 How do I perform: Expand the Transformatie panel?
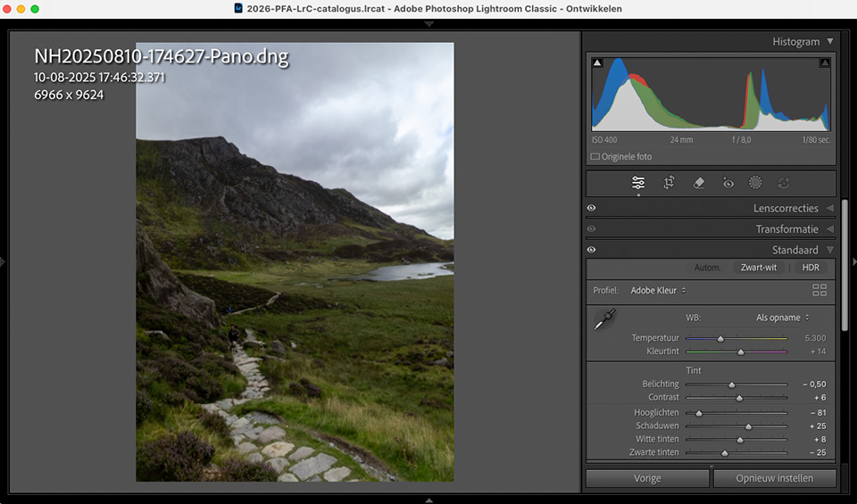[830, 228]
